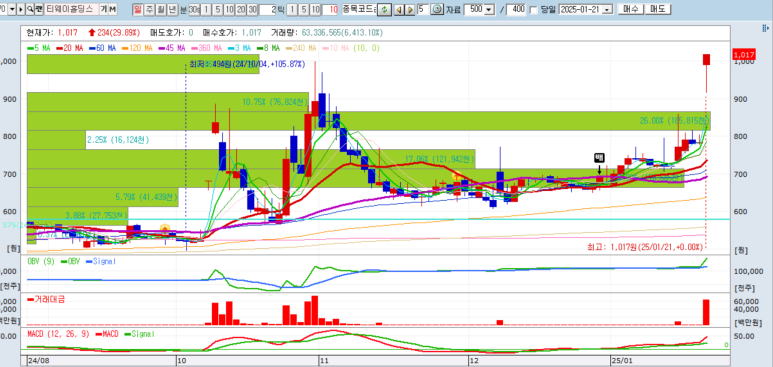The image size is (773, 367).
Task: Select the monthly (월) chart tab
Action: click(160, 9)
